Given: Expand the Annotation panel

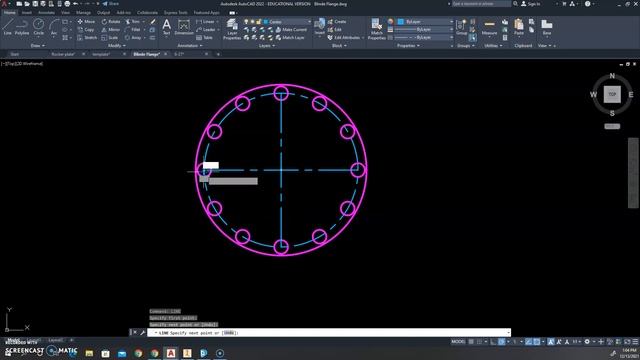Looking at the screenshot, I should tap(190, 46).
